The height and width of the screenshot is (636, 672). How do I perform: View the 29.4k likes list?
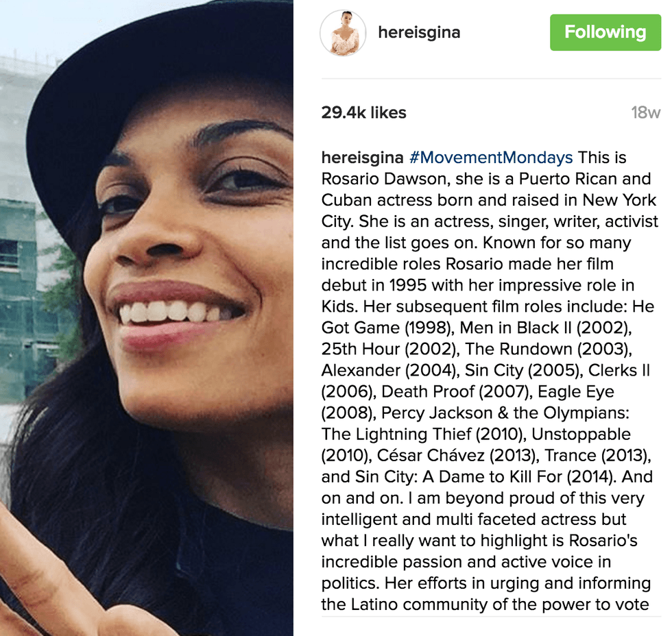(x=363, y=112)
